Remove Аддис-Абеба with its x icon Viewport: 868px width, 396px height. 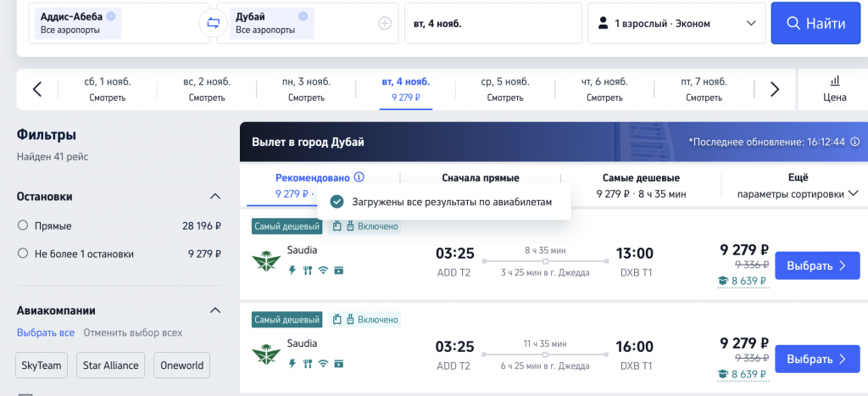click(112, 16)
